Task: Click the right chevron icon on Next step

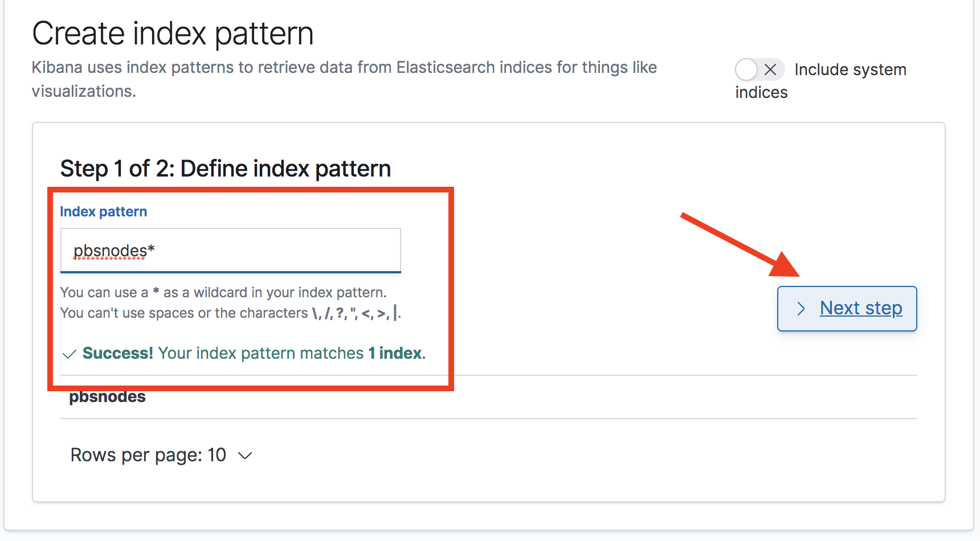Action: pyautogui.click(x=801, y=309)
